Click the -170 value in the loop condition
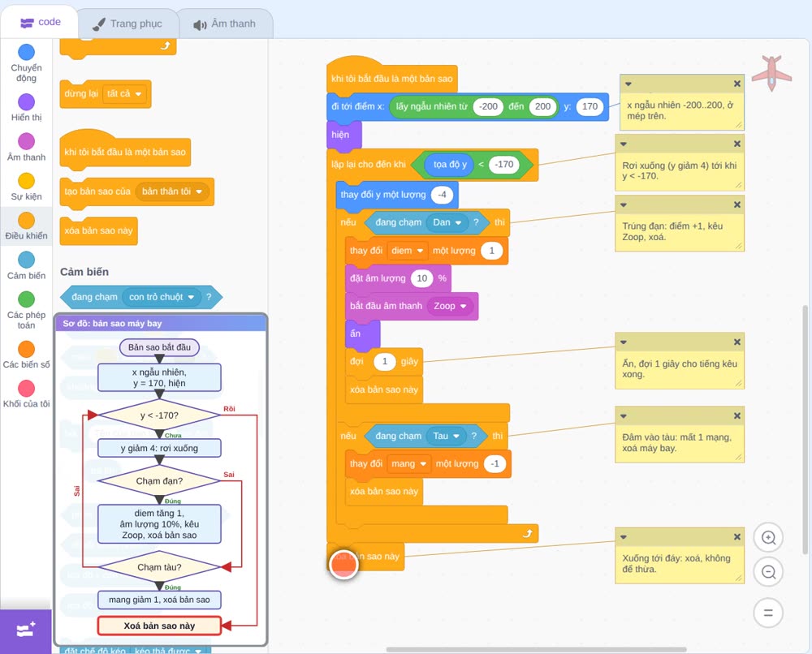The width and height of the screenshot is (812, 654). 504,165
